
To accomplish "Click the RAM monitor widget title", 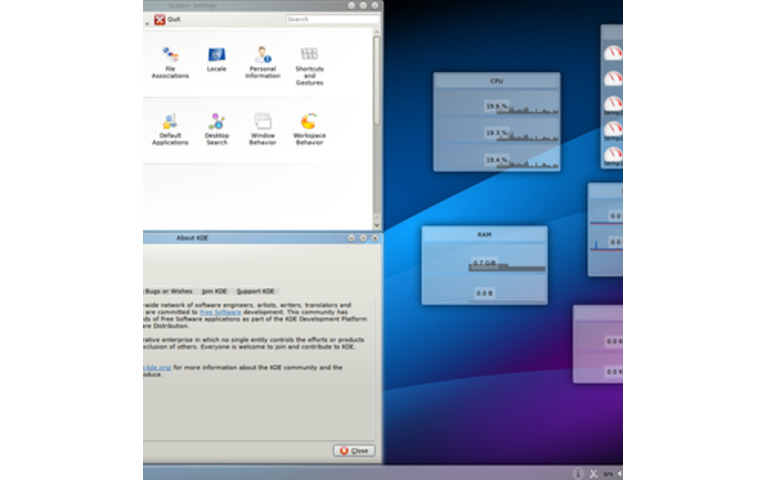I will (x=484, y=235).
